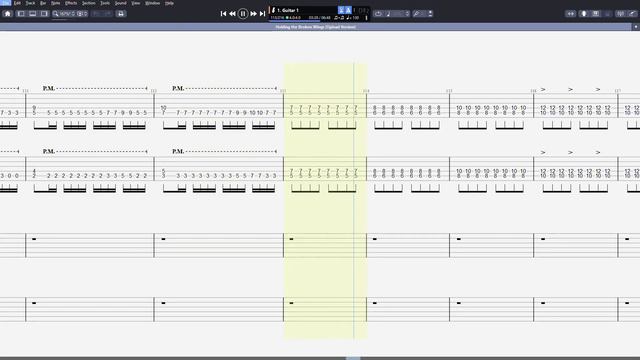The height and width of the screenshot is (360, 640).
Task: Pause playback with the pause button
Action: click(243, 13)
